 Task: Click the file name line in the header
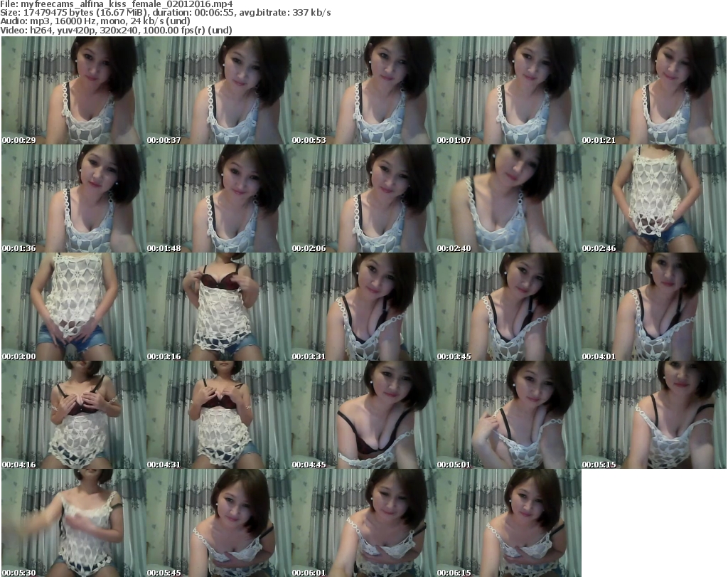tap(117, 4)
